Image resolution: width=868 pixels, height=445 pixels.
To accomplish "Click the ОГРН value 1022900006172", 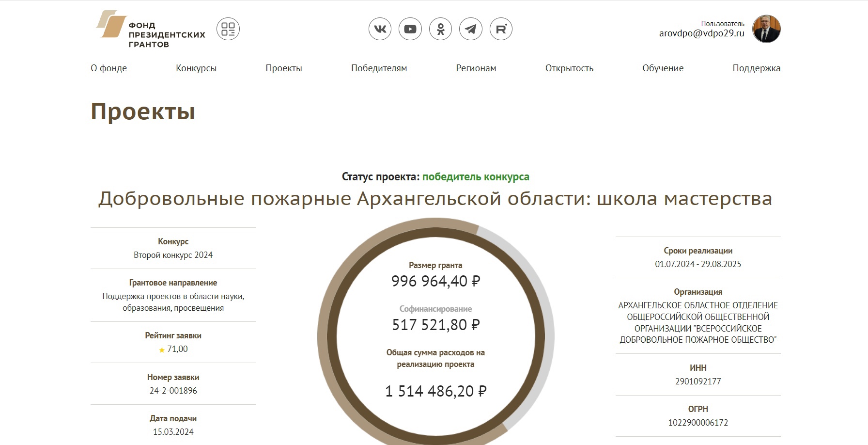I will [698, 423].
